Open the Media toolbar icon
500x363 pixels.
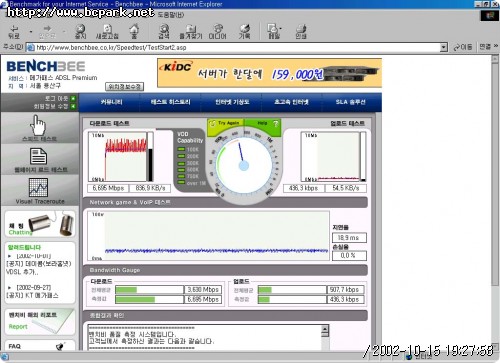pyautogui.click(x=218, y=32)
